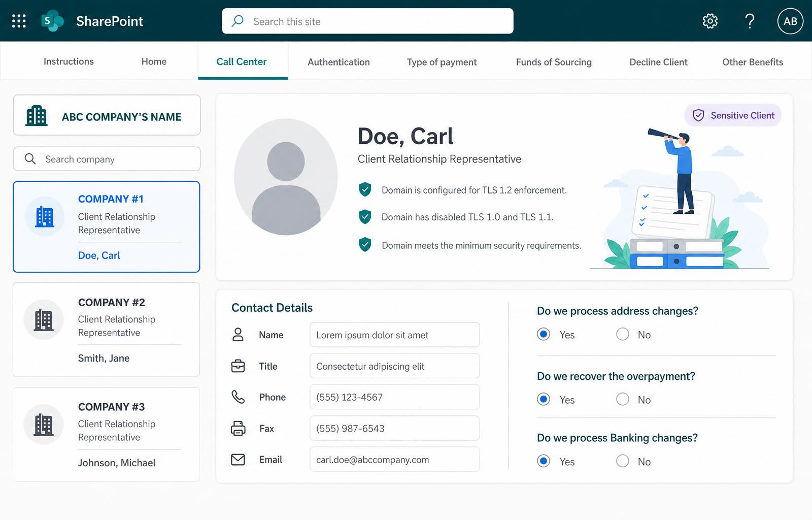Open the Type of payment tab
The height and width of the screenshot is (520, 812).
click(442, 62)
